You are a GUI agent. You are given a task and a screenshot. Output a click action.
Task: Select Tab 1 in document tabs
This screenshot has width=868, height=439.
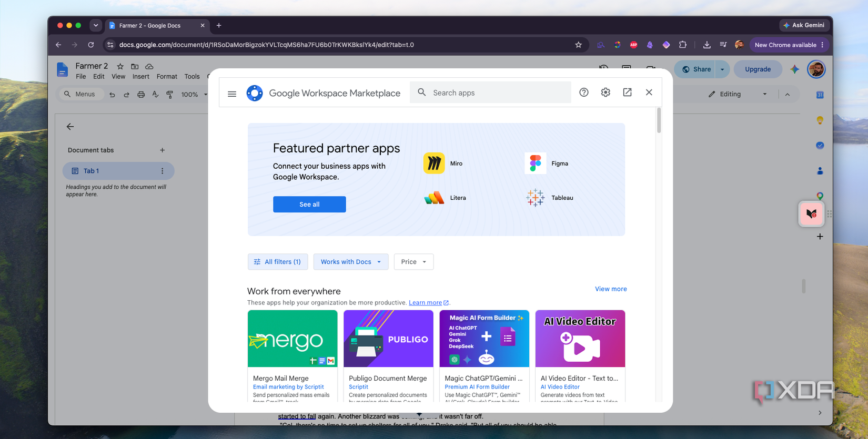click(118, 171)
